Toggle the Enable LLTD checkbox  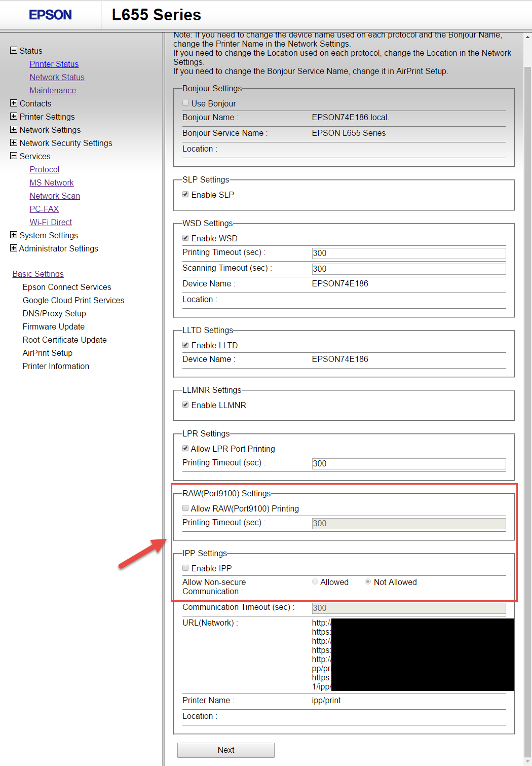[185, 345]
